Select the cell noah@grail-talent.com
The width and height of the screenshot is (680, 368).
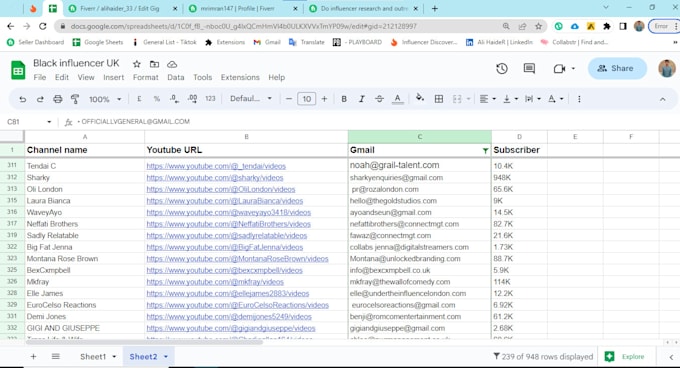pyautogui.click(x=419, y=166)
